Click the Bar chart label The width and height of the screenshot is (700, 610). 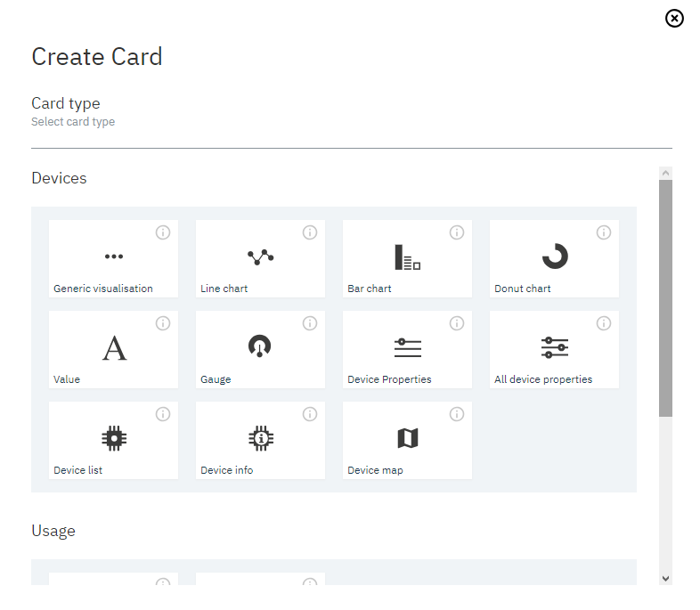[370, 289]
